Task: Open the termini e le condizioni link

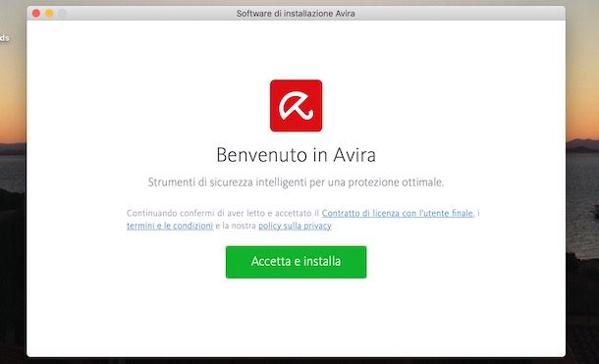Action: [x=170, y=226]
